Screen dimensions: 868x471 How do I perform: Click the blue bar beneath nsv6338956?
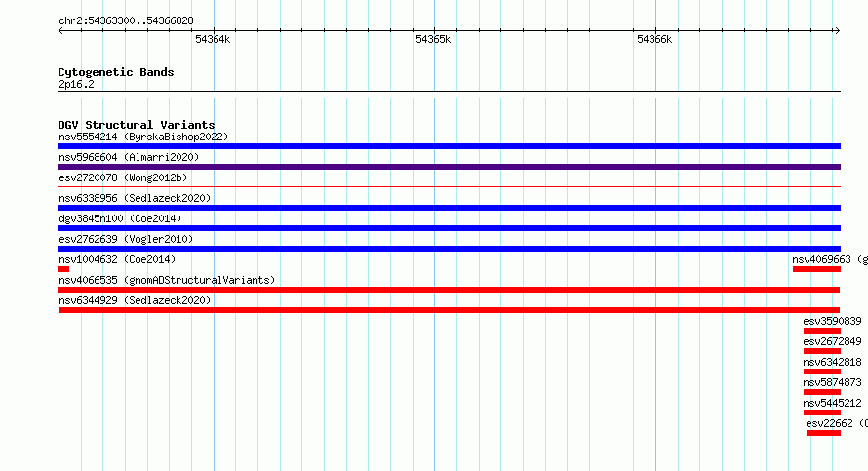[449, 208]
